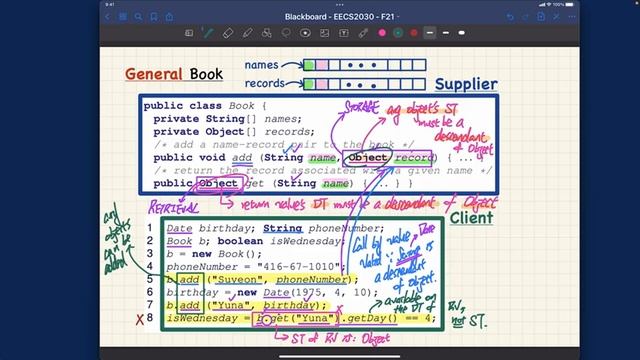Click 'birthday = new Date(1975, 4, 10)' line
640x360 pixels.
272,293
